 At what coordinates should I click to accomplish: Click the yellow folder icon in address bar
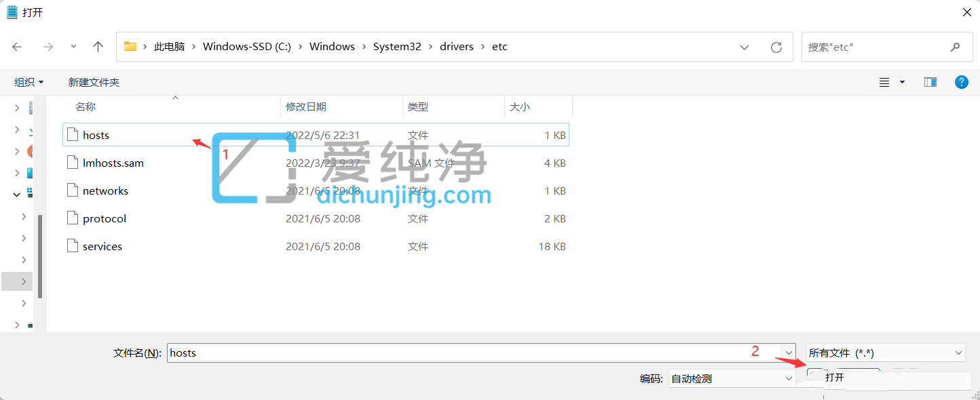(x=130, y=46)
